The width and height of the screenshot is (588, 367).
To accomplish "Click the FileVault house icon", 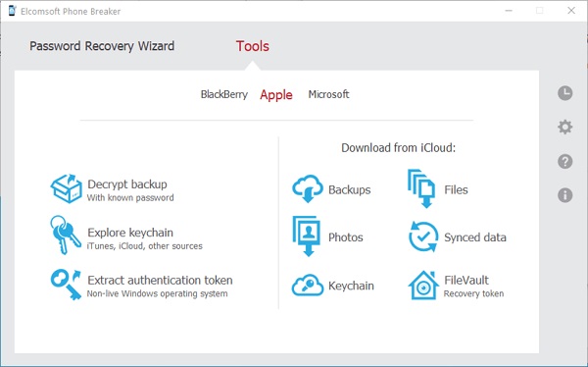I will 423,286.
